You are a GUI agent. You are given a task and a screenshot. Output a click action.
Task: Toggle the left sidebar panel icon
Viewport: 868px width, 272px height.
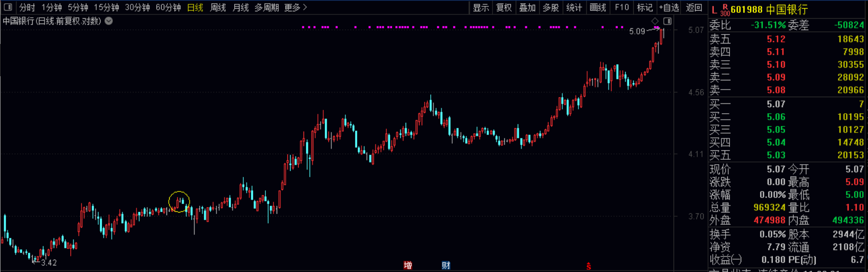click(x=8, y=8)
